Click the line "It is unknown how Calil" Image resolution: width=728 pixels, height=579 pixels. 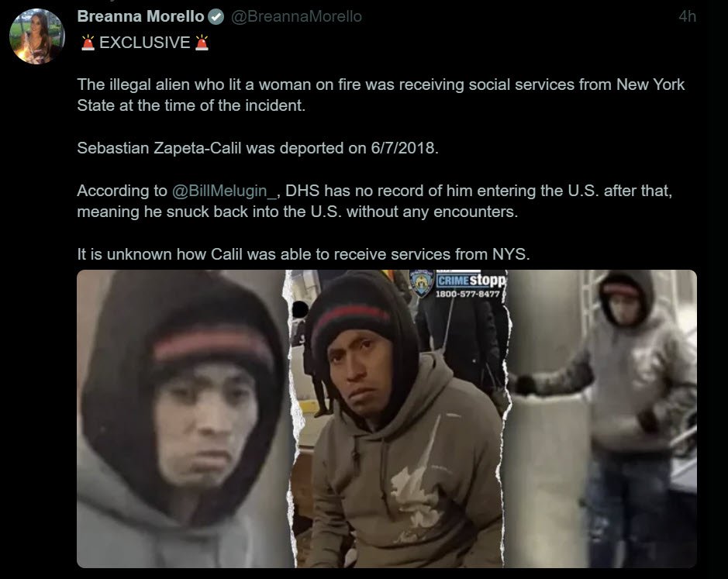pos(303,254)
